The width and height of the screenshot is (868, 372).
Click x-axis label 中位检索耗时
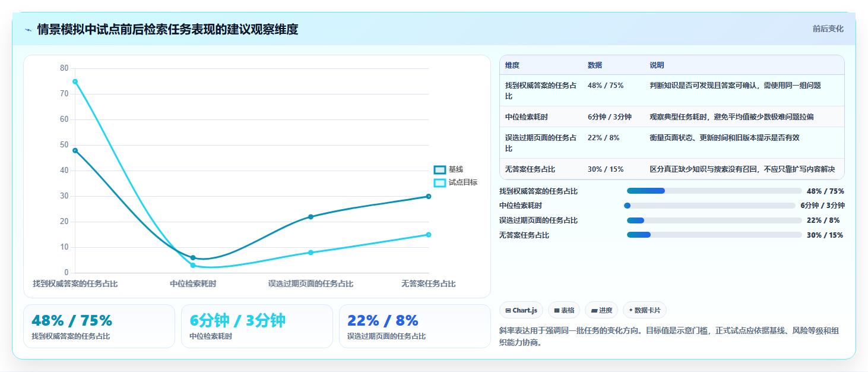click(x=193, y=284)
